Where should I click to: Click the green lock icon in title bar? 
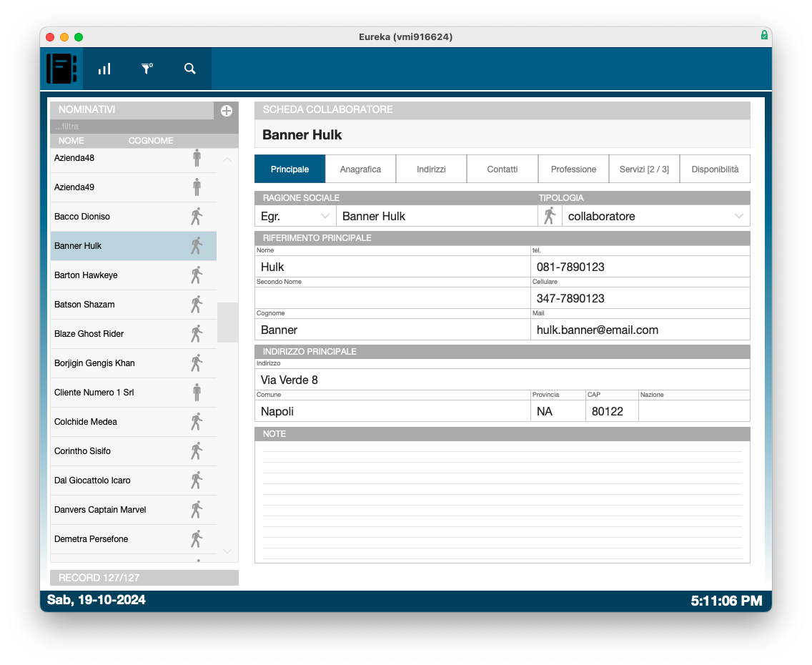(764, 35)
